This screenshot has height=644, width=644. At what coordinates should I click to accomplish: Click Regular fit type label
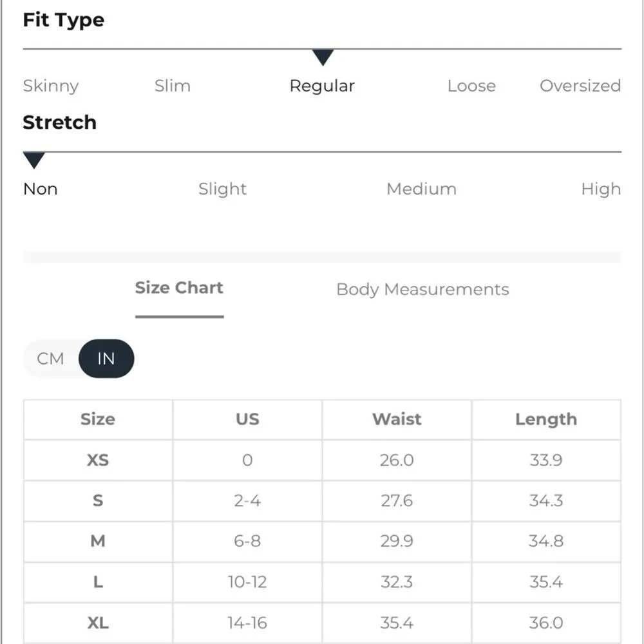322,86
